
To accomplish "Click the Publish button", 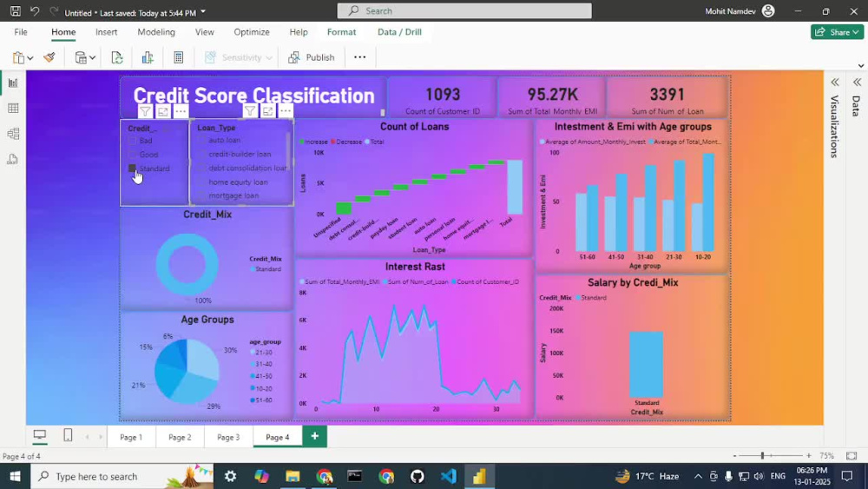I will (x=311, y=57).
